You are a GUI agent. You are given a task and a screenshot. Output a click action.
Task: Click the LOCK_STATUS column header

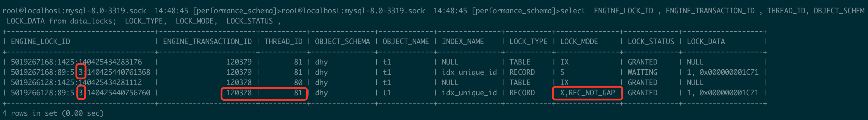[x=651, y=42]
